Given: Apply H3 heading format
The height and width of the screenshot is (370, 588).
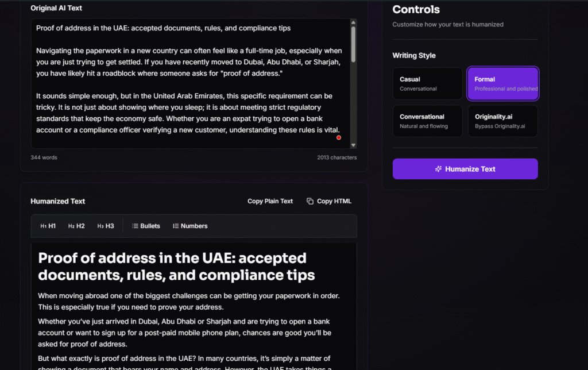Looking at the screenshot, I should click(106, 226).
